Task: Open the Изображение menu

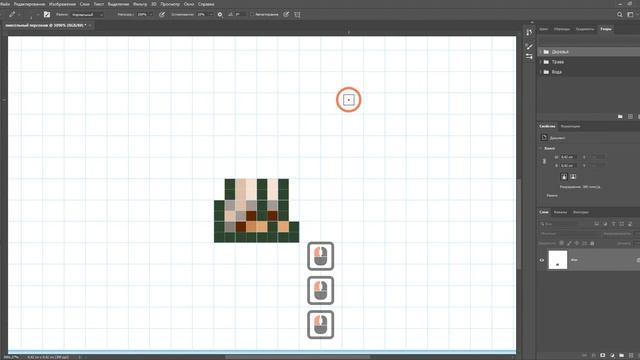Action: point(62,4)
